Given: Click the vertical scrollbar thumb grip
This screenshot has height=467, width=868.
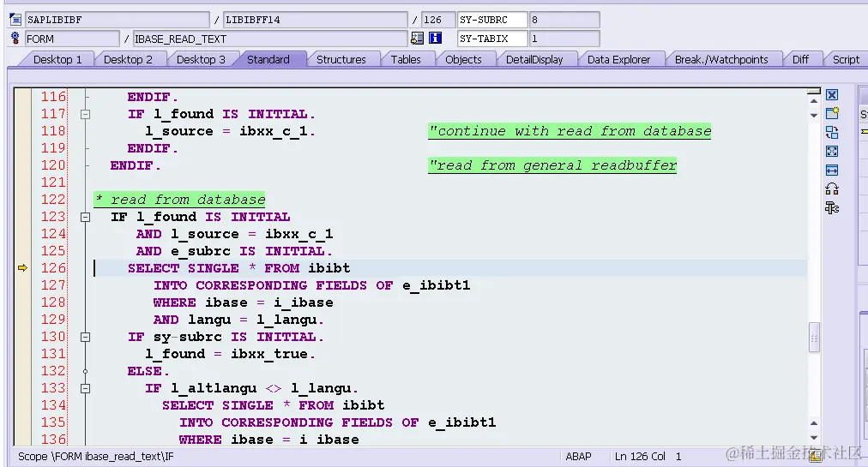Looking at the screenshot, I should point(814,338).
